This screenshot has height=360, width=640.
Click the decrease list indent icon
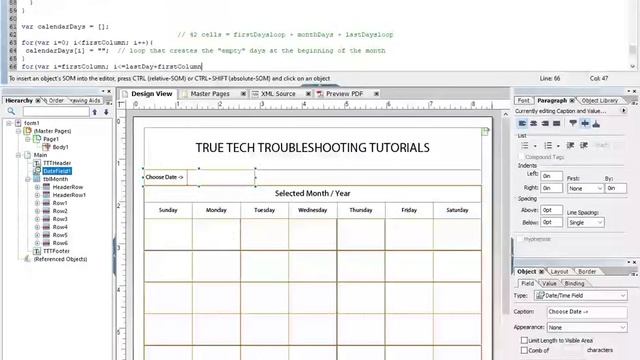[x=571, y=145]
